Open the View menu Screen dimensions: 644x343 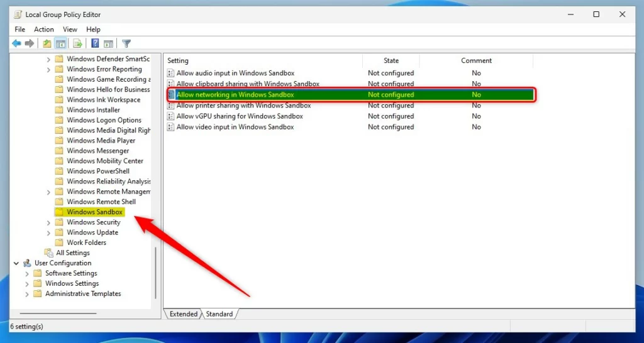click(x=70, y=29)
